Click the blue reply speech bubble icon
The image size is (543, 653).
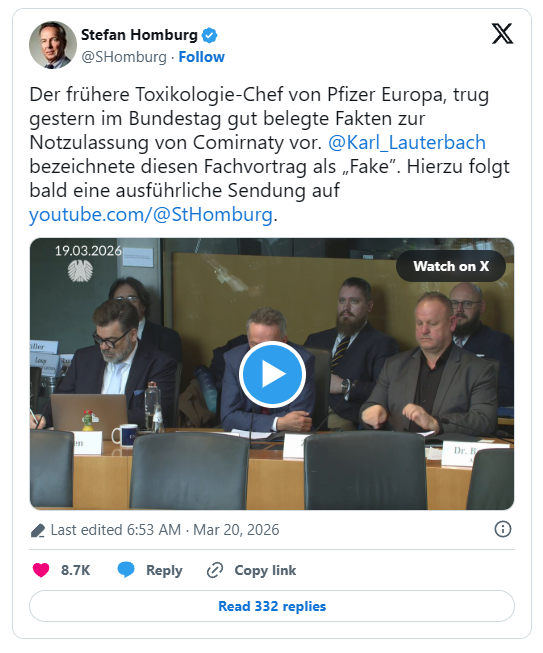pyautogui.click(x=126, y=570)
